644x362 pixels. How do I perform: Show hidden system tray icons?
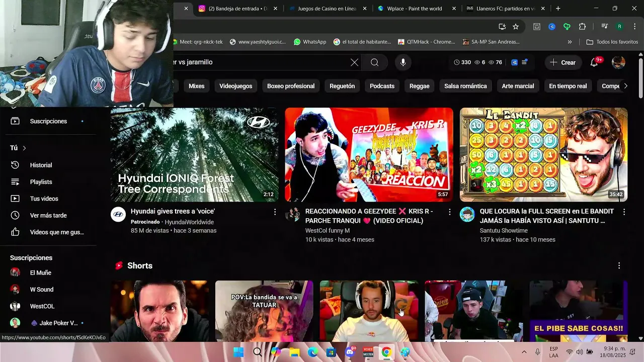click(524, 352)
